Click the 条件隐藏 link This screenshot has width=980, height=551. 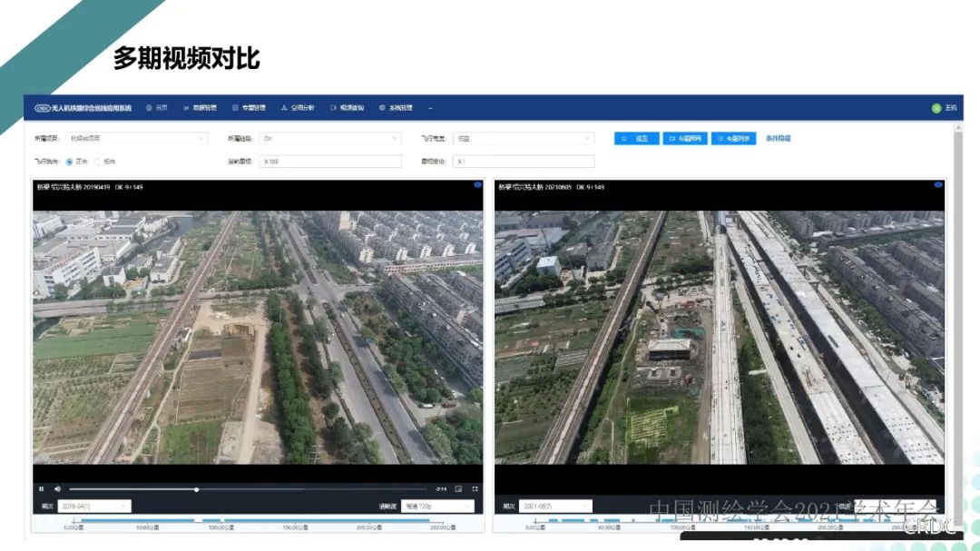point(779,139)
